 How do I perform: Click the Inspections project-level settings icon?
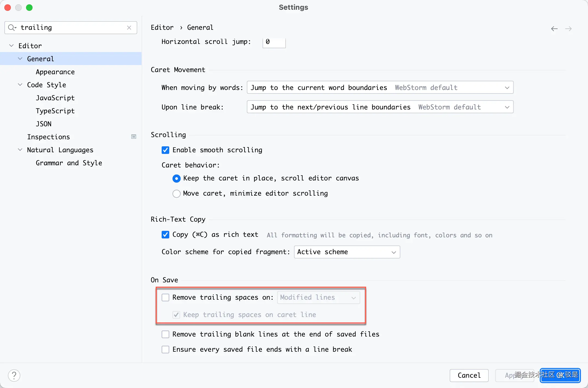134,137
